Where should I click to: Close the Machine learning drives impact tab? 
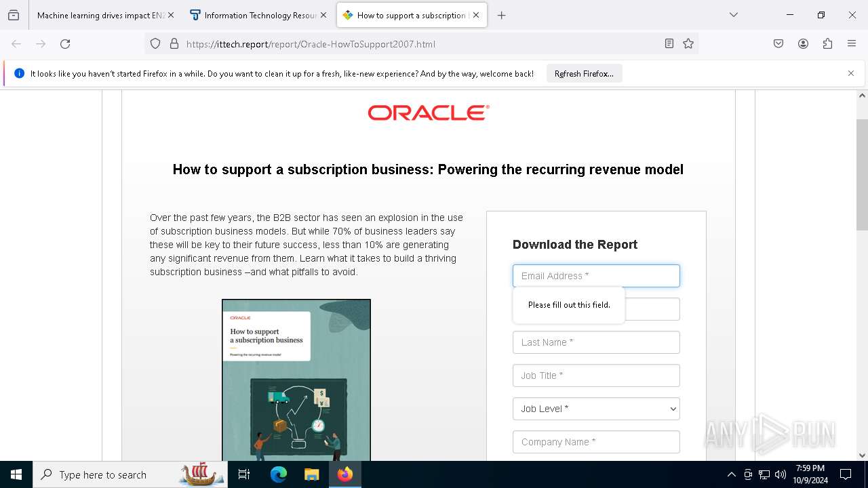[x=171, y=15]
